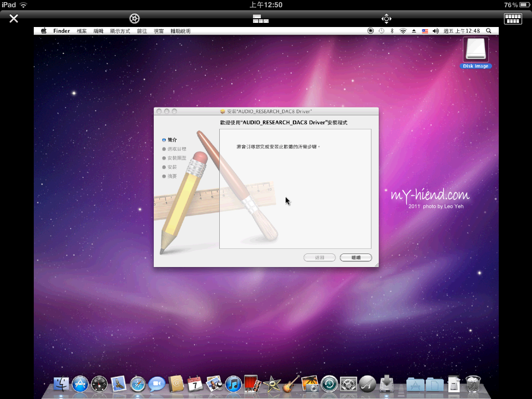Viewport: 532px width, 399px height.
Task: Open the 顯示方式 menu
Action: pyautogui.click(x=120, y=31)
